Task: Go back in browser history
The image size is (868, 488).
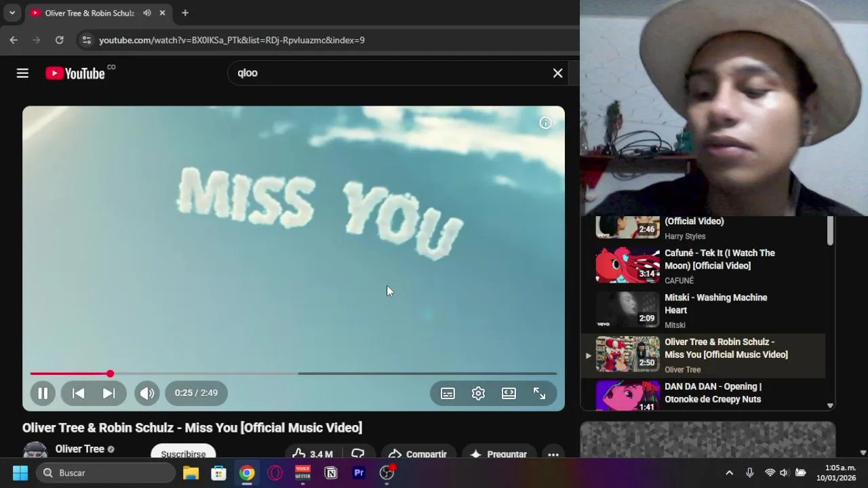Action: click(14, 40)
